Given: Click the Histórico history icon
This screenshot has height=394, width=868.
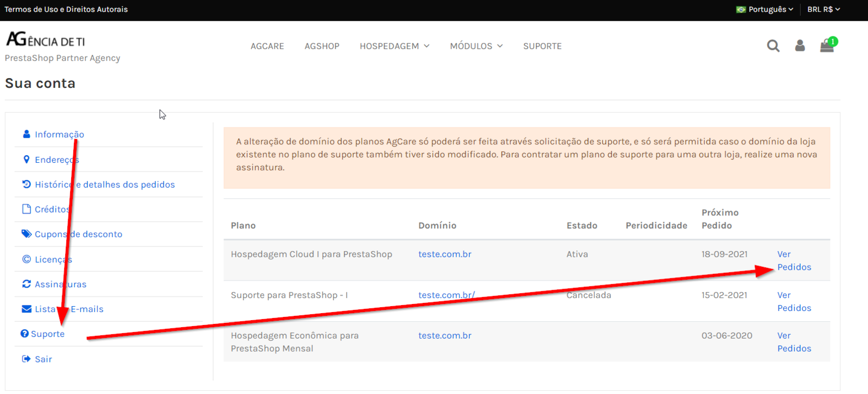Looking at the screenshot, I should [27, 184].
